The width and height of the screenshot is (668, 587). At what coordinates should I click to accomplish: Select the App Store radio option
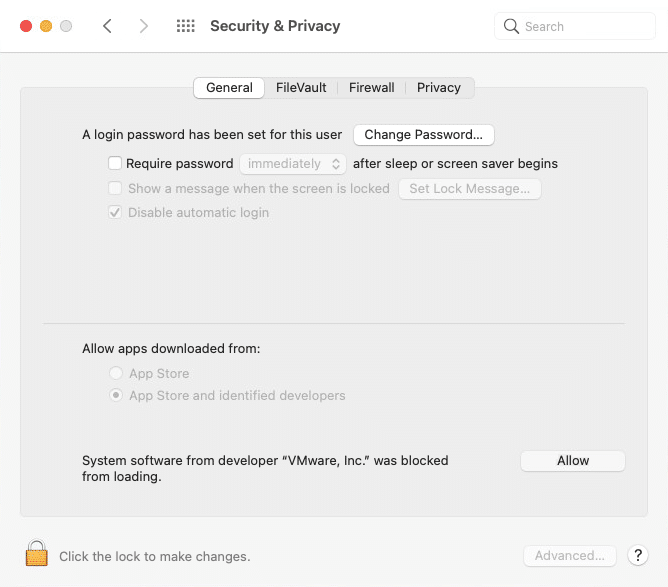(116, 373)
